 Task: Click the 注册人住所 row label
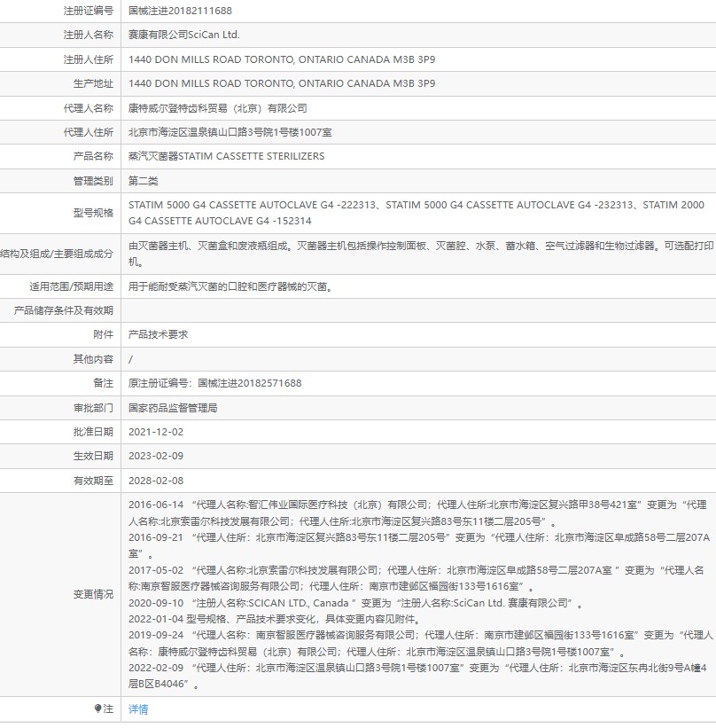[88, 59]
